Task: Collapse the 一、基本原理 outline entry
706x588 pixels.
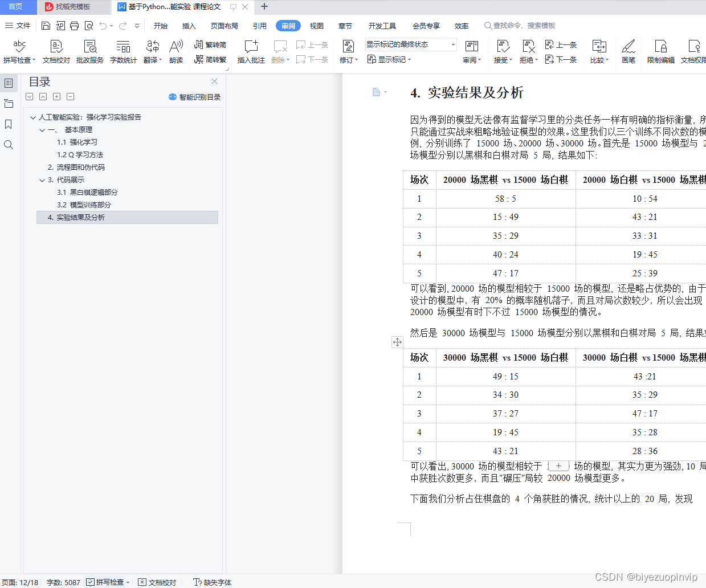Action: [42, 129]
